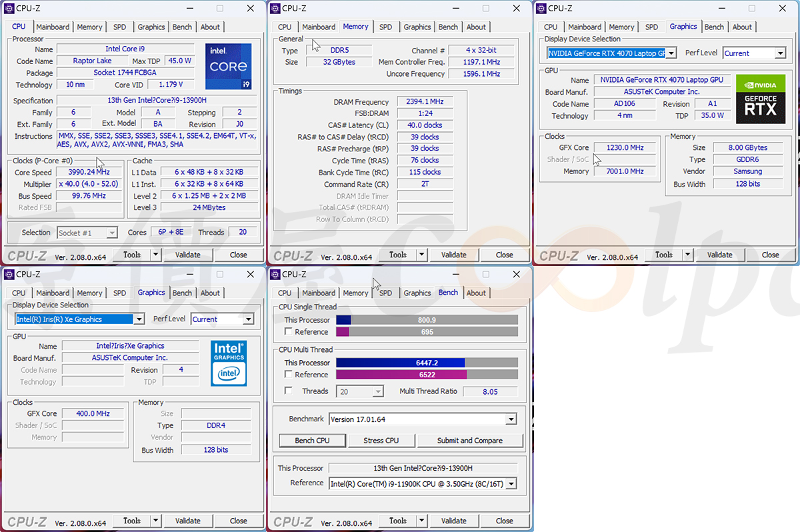Open the Socket #1 Selection dropdown
The width and height of the screenshot is (800, 532).
[112, 233]
